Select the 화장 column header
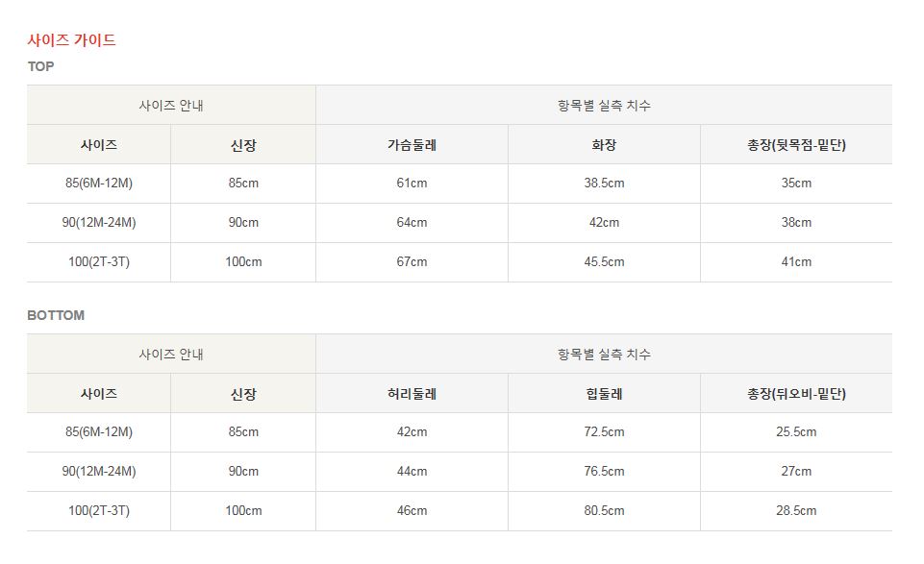Image resolution: width=924 pixels, height=564 pixels. click(x=604, y=145)
